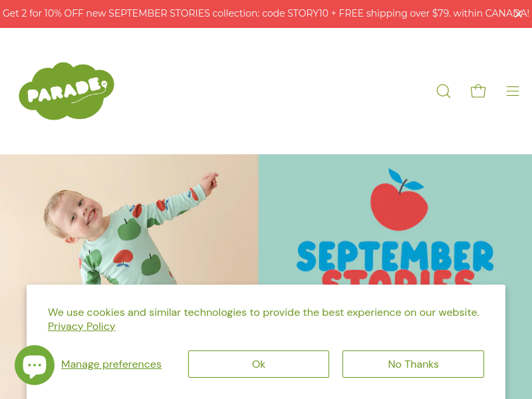
Task: Click the Parade cloud logo
Action: (66, 91)
